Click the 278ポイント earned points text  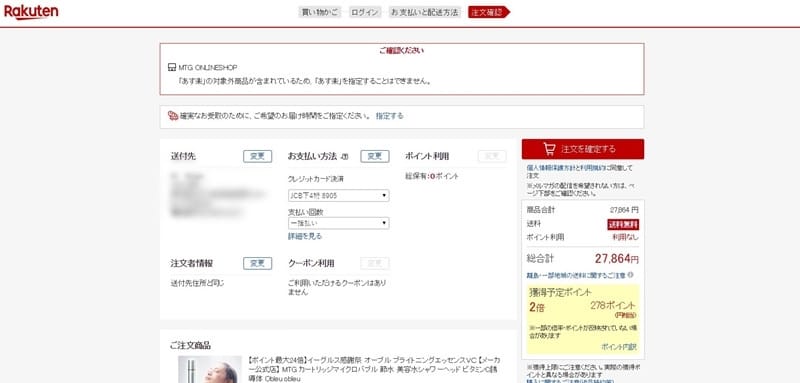[x=613, y=305]
